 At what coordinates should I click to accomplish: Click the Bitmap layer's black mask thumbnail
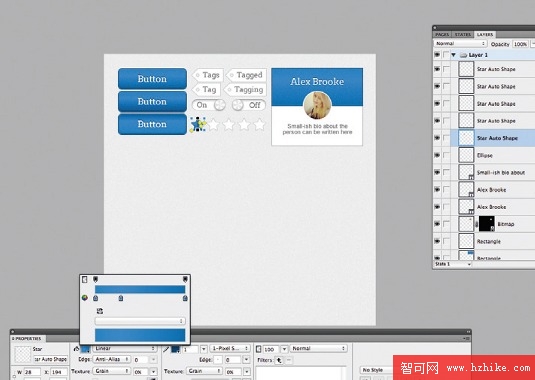pyautogui.click(x=487, y=224)
